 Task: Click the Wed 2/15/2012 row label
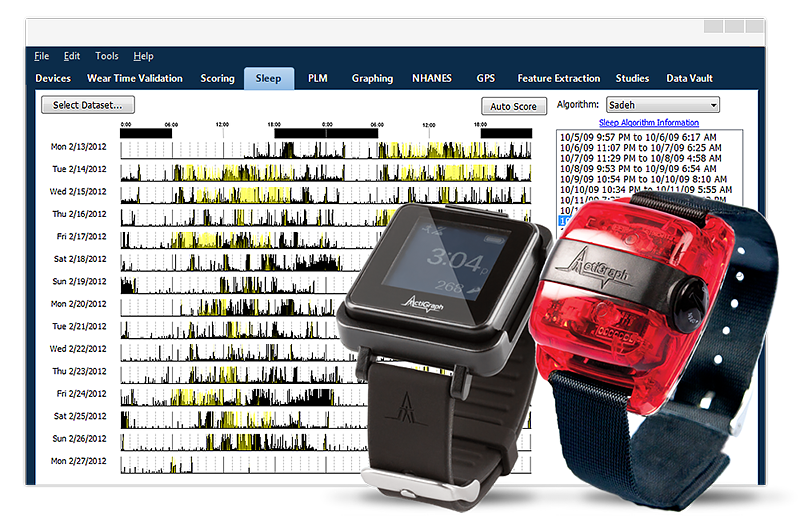point(78,192)
